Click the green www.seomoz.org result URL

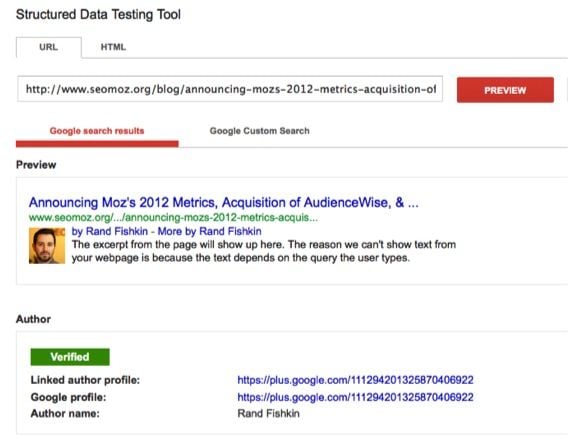coord(173,218)
